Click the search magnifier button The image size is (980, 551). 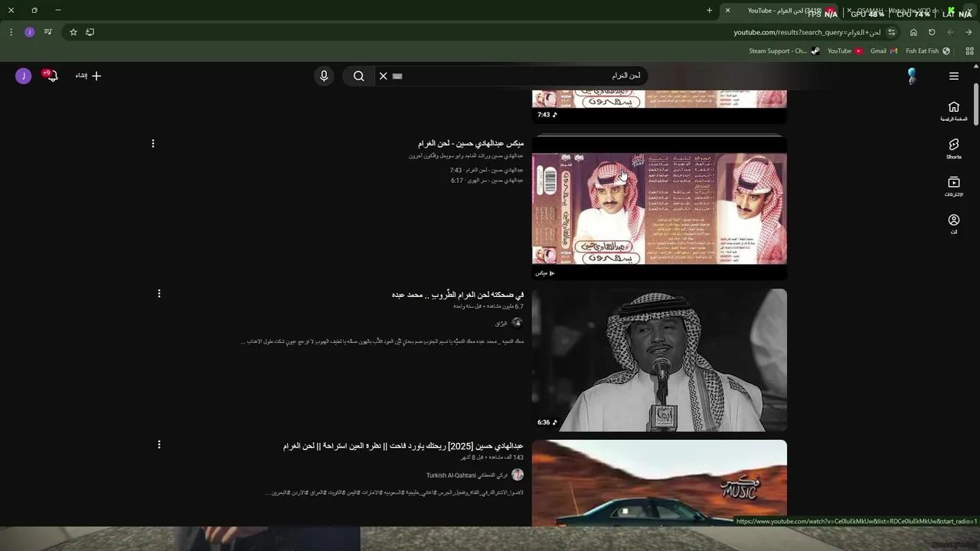coord(358,76)
